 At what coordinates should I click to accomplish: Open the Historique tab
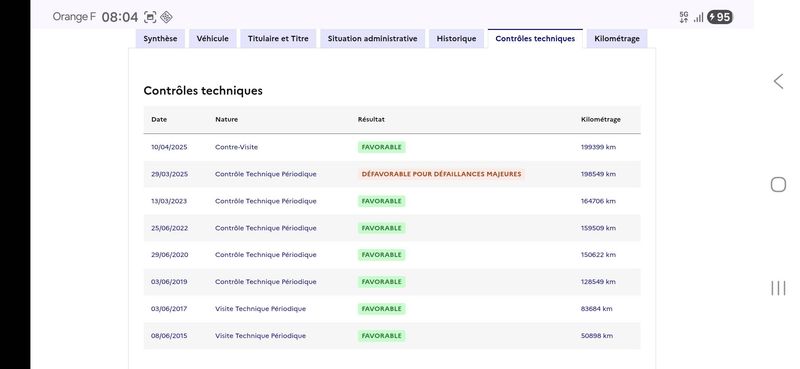[x=456, y=39]
